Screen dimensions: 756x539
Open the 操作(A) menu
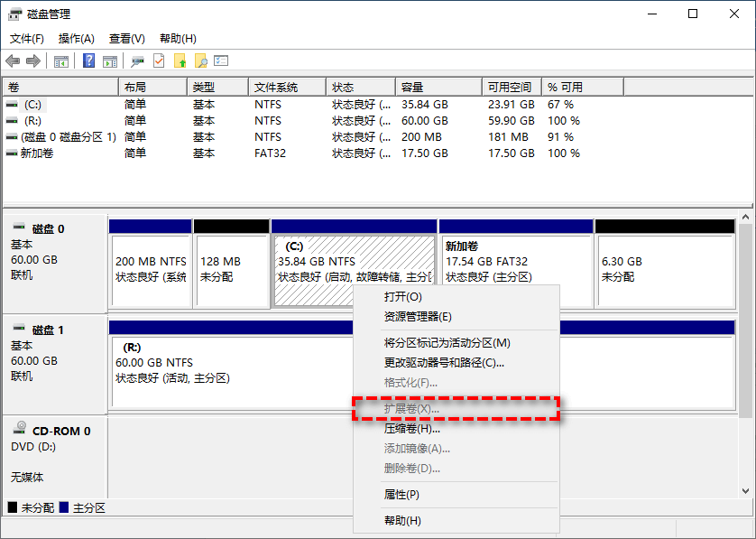coord(76,39)
